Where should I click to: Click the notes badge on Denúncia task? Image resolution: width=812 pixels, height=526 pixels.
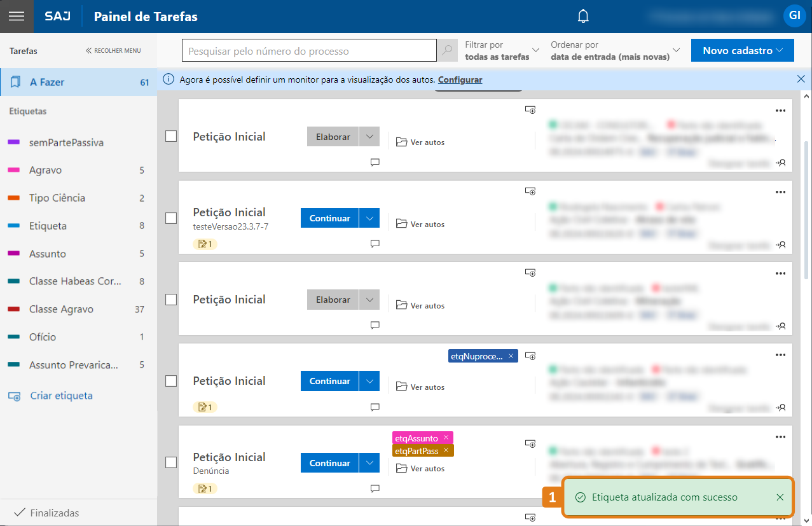205,488
